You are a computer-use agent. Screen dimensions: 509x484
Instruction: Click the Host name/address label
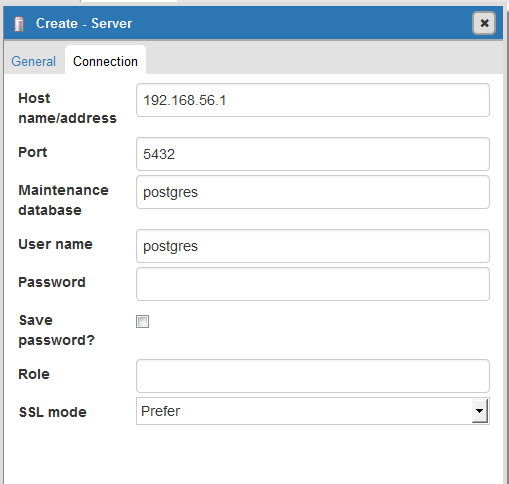67,108
